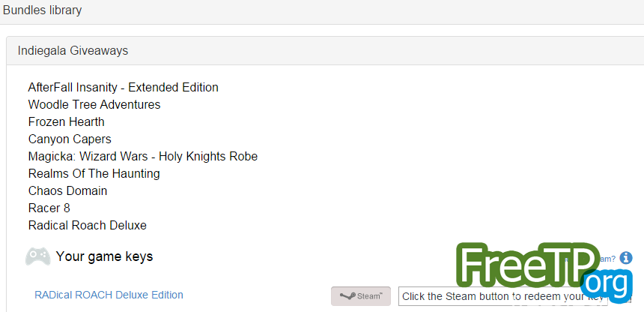Click the Steam redeem button
The image size is (644, 312).
[x=361, y=296]
